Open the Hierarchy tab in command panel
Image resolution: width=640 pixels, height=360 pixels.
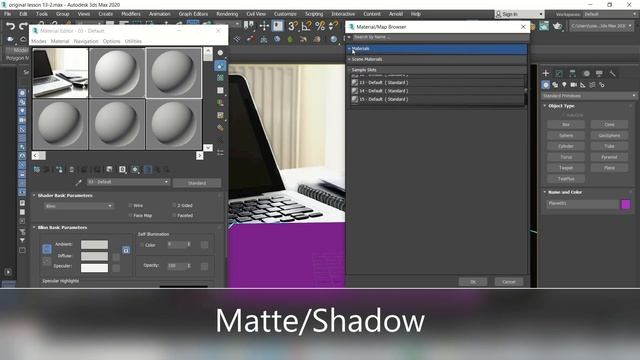[572, 73]
